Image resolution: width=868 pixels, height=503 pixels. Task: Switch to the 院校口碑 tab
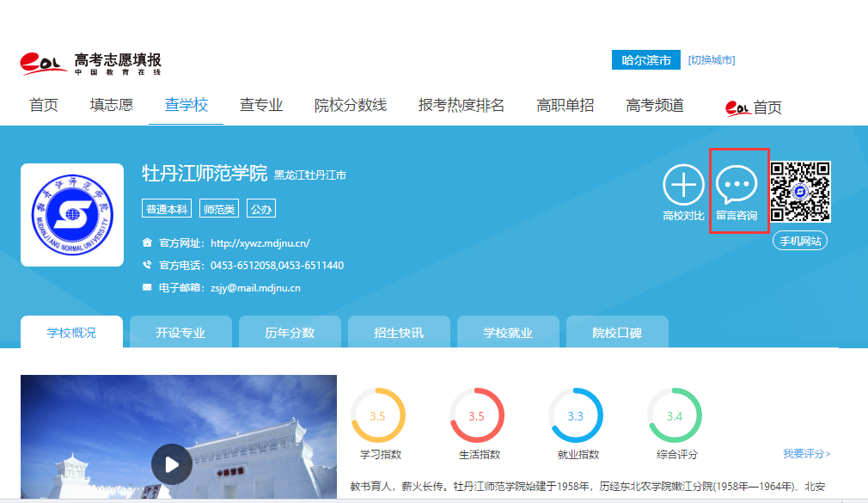click(617, 333)
